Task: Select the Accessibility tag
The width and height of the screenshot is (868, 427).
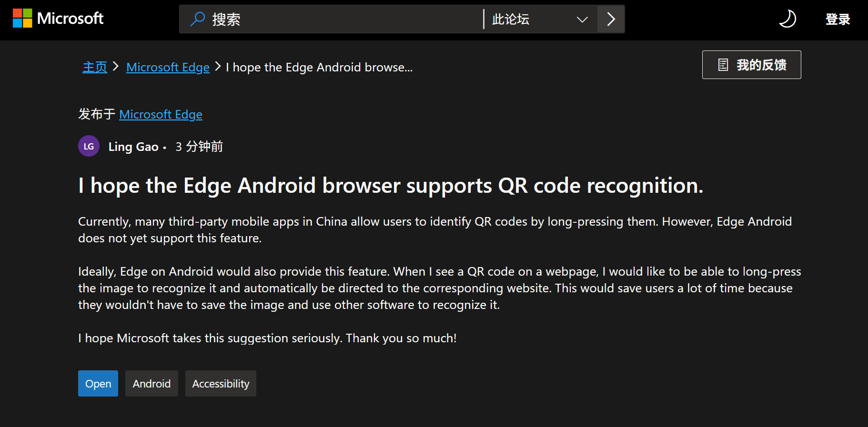Action: pos(221,383)
